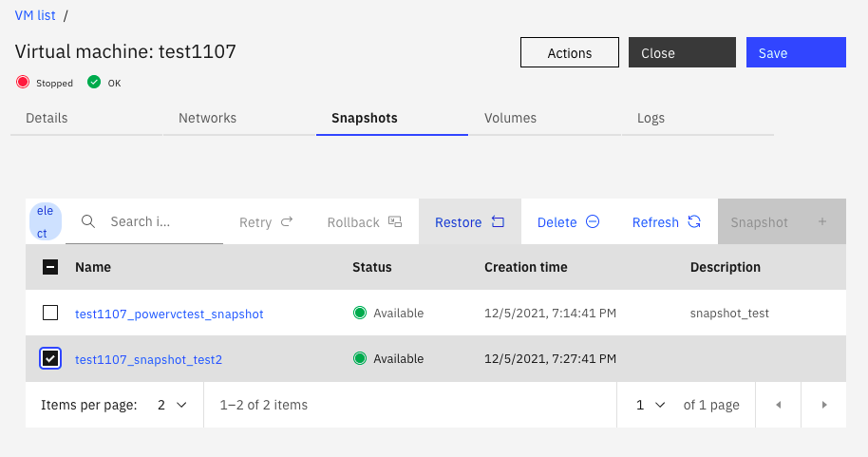Go to previous page arrow
Screen dimensions: 868x457
coord(779,405)
